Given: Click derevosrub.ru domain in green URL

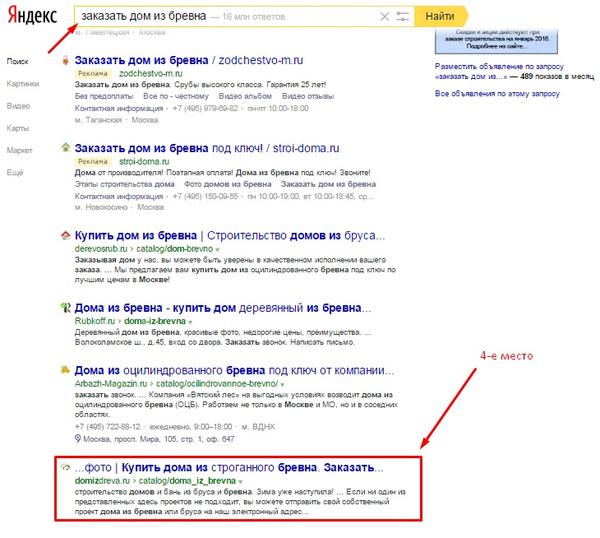Looking at the screenshot, I should [101, 249].
